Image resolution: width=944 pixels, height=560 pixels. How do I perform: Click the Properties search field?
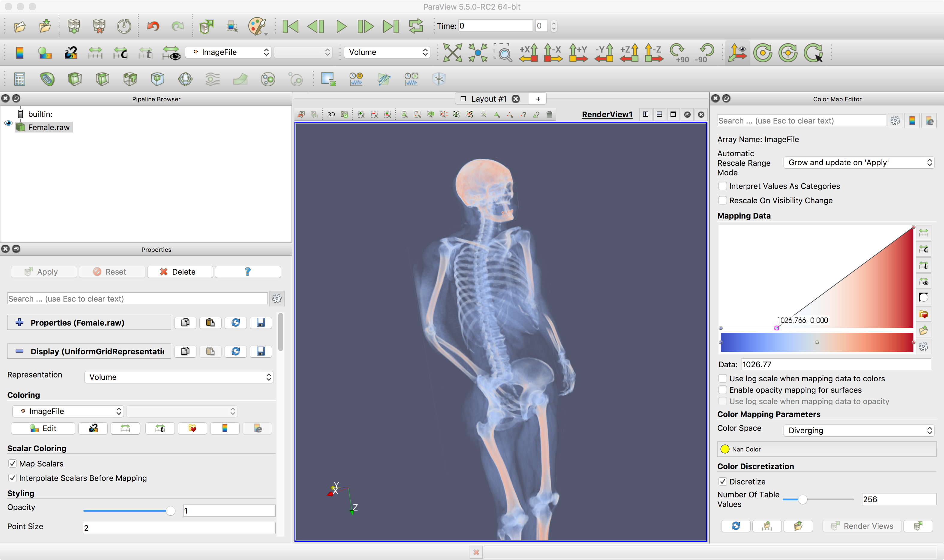pyautogui.click(x=137, y=299)
